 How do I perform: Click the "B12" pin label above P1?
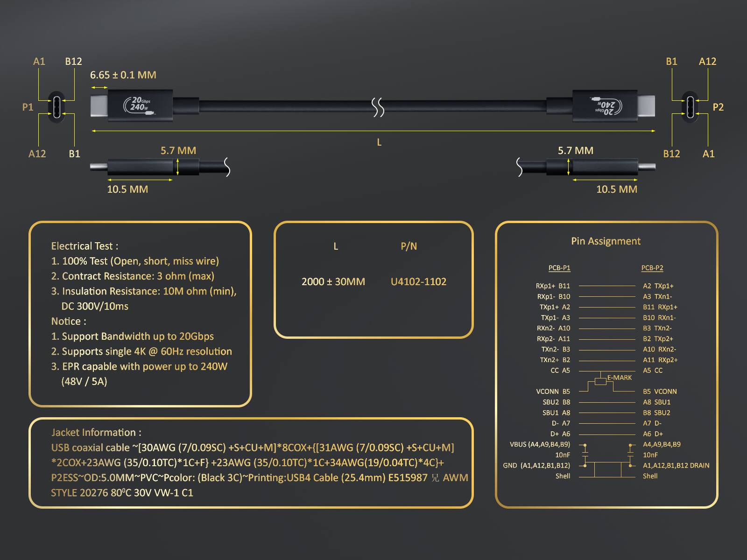[x=73, y=61]
